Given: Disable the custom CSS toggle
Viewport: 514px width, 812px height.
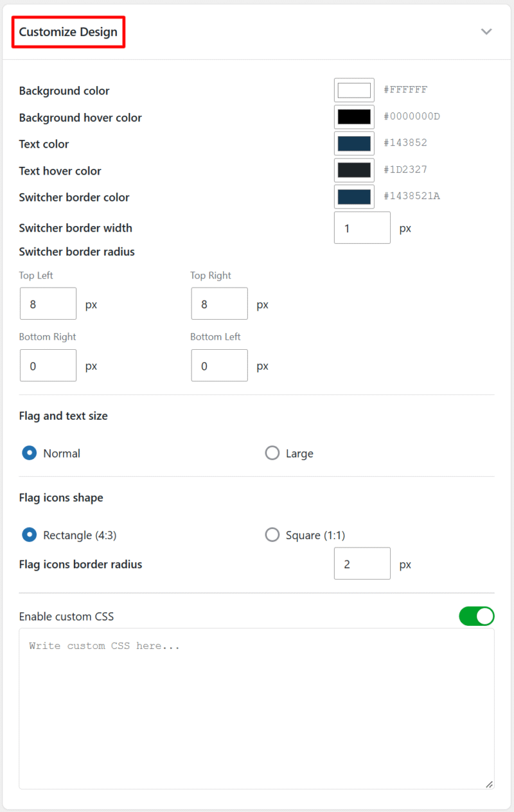Looking at the screenshot, I should click(477, 616).
